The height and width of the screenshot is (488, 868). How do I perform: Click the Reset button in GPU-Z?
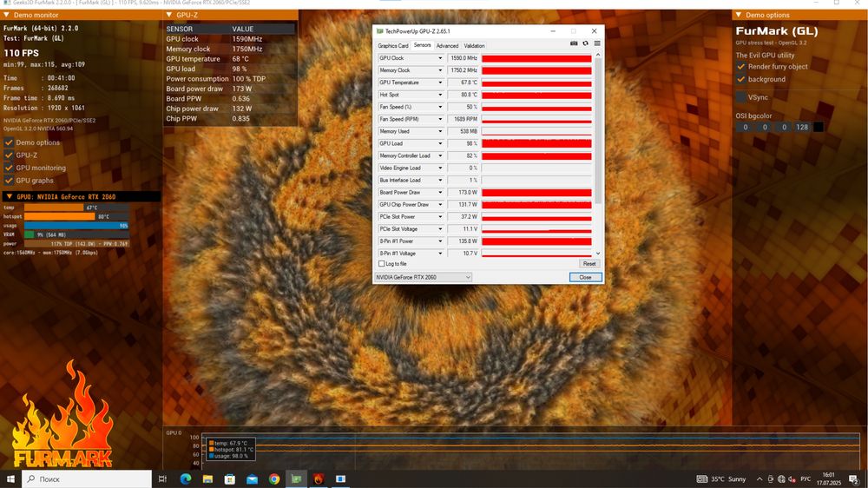(x=589, y=264)
